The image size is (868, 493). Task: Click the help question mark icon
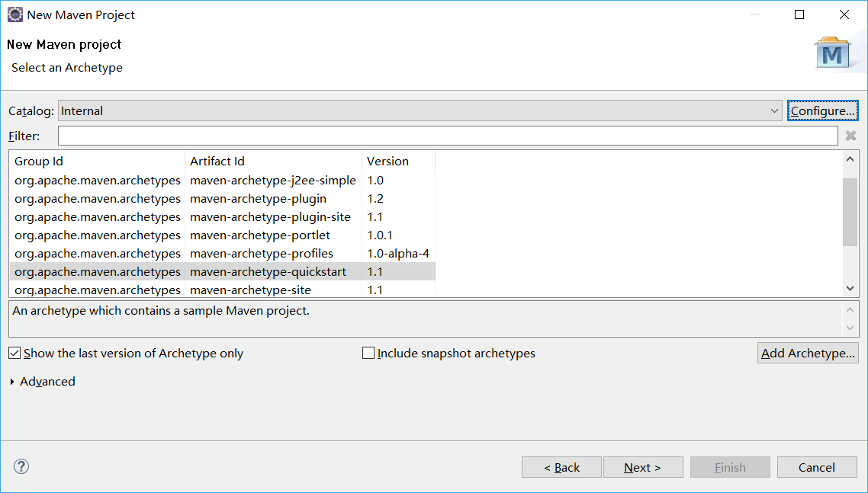tap(21, 466)
